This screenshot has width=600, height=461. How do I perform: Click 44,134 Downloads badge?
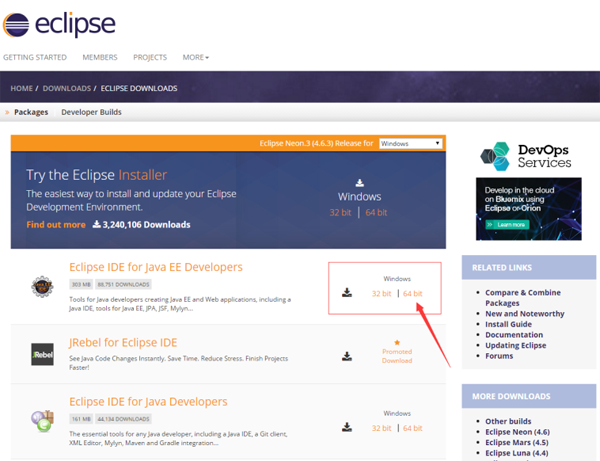tap(123, 419)
